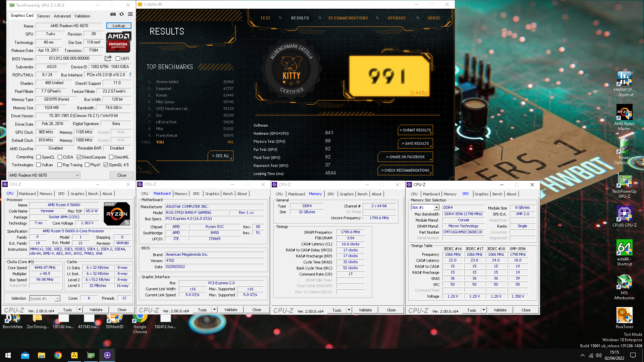
Task: Click AMD Radeon Graphics logo in GPU-Z
Action: coord(119,42)
